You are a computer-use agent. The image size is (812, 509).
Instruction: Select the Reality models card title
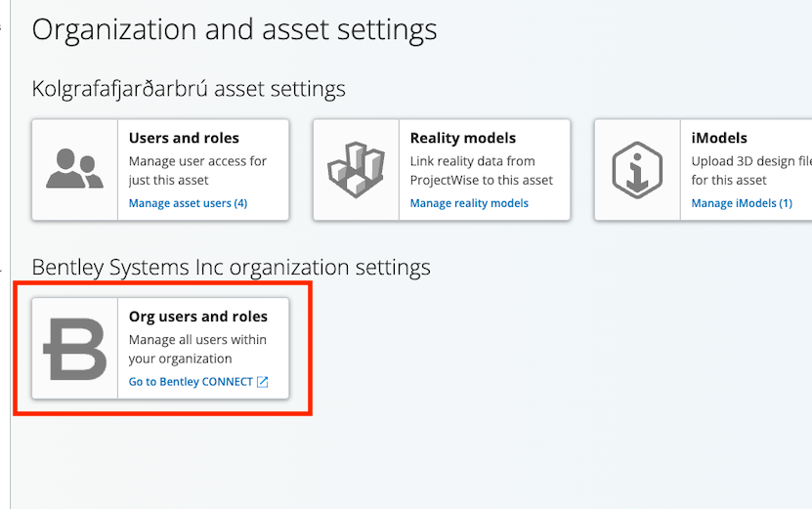coord(463,138)
